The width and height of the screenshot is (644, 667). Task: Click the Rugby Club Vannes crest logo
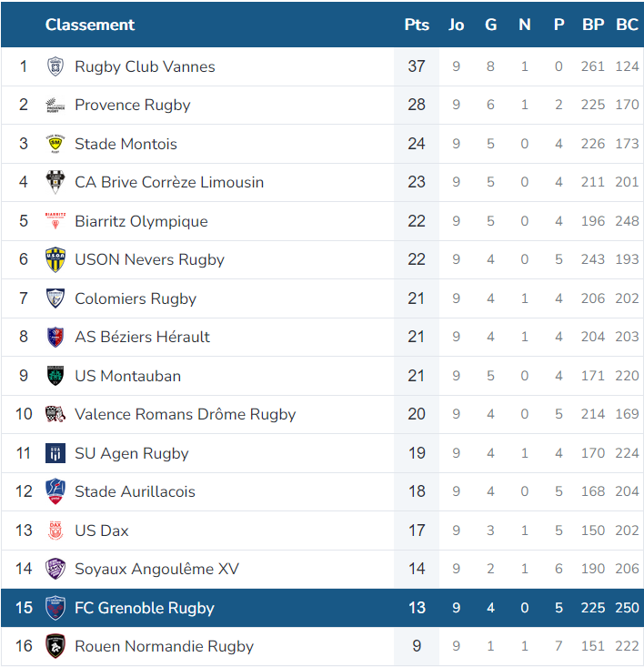pos(55,66)
